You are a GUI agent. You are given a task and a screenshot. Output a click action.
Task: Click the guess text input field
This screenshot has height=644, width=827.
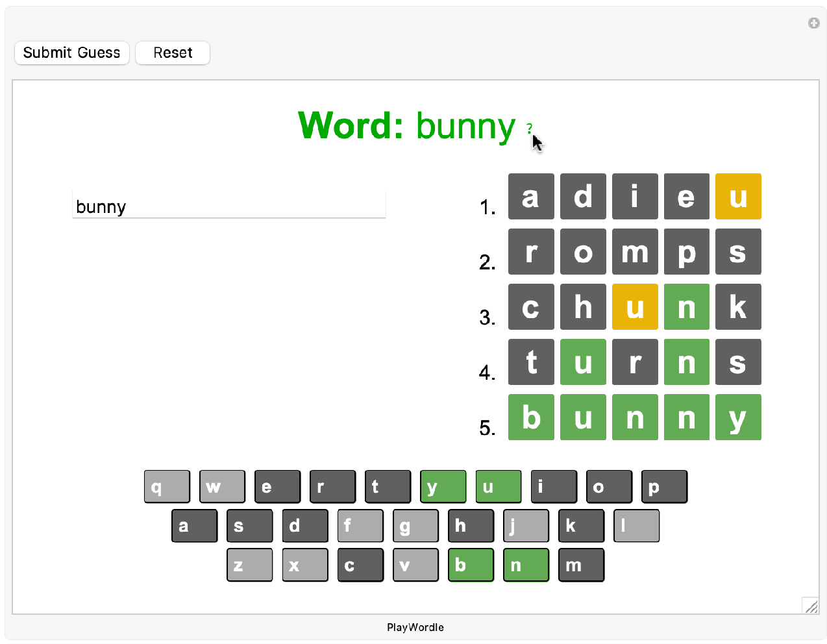(x=228, y=206)
